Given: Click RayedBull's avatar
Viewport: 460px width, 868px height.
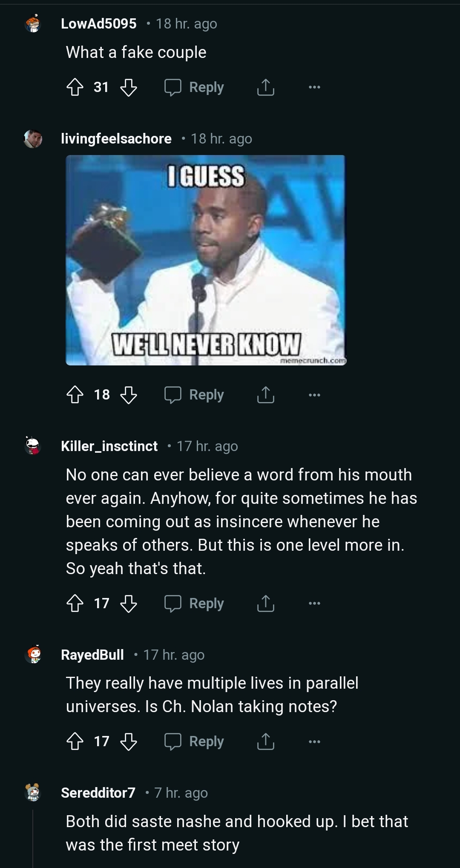Looking at the screenshot, I should coord(33,656).
